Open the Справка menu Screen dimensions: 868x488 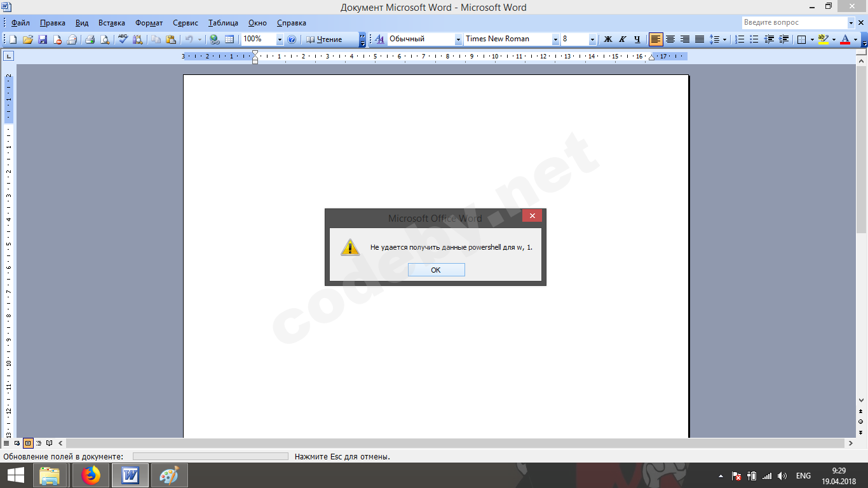pos(292,23)
